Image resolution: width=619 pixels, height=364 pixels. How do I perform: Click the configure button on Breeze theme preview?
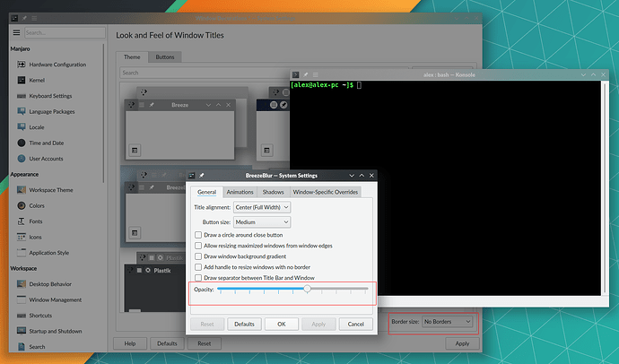click(135, 150)
